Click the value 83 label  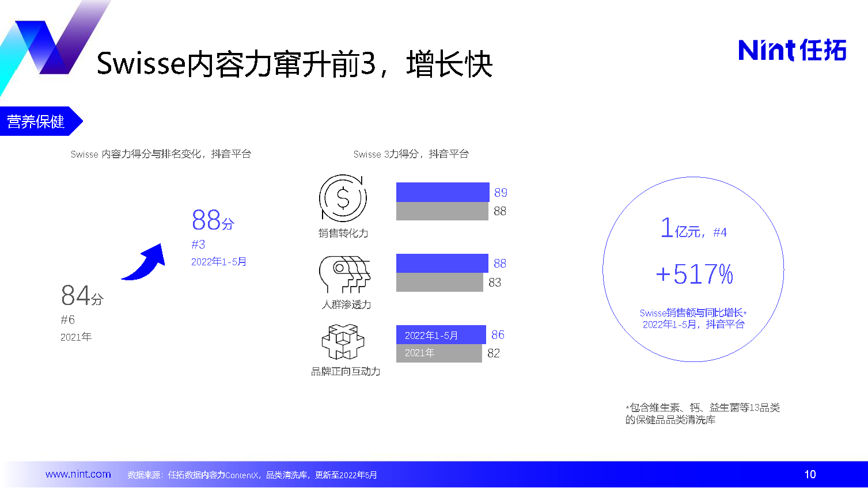click(495, 283)
